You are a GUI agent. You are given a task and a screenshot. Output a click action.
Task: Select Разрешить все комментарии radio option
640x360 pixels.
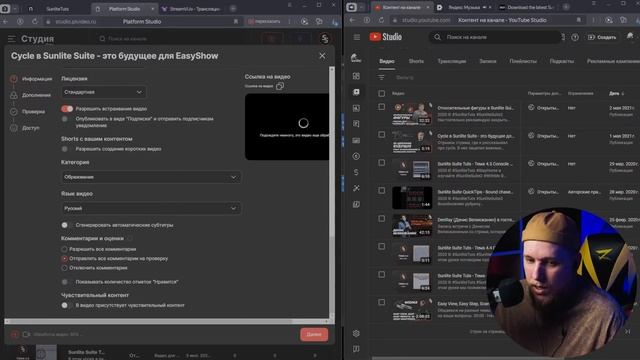click(64, 249)
